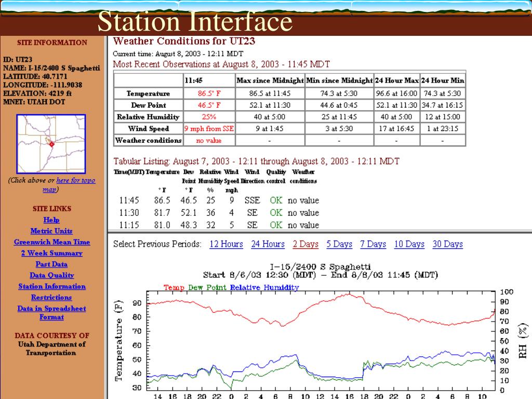Click the green Dew Point legend label
This screenshot has width=532, height=399.
point(207,287)
